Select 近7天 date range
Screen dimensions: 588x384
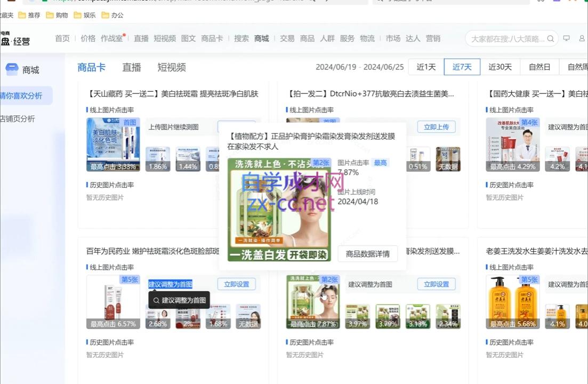pos(462,67)
